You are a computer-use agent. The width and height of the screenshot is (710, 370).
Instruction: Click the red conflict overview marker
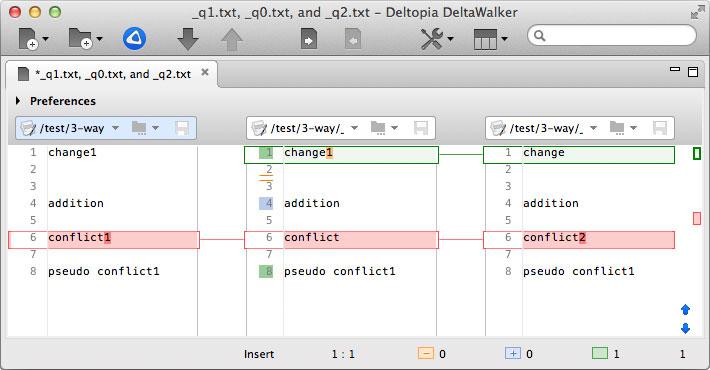[x=697, y=219]
